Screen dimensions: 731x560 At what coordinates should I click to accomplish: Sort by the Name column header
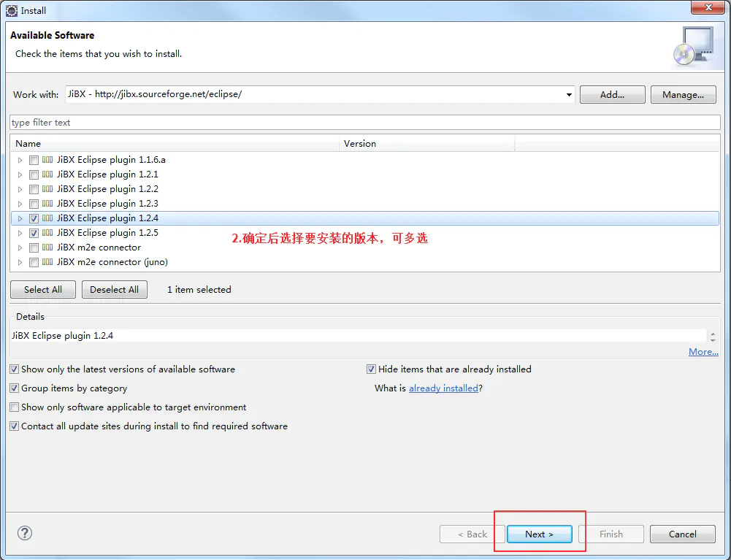(x=175, y=144)
